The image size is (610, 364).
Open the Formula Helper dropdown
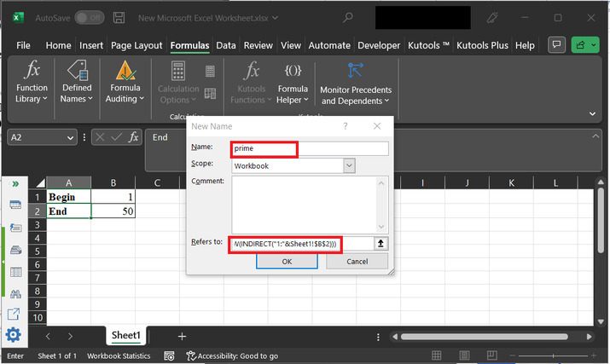coord(293,84)
